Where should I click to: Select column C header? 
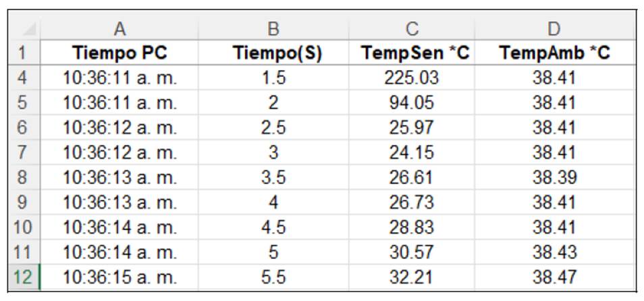412,29
